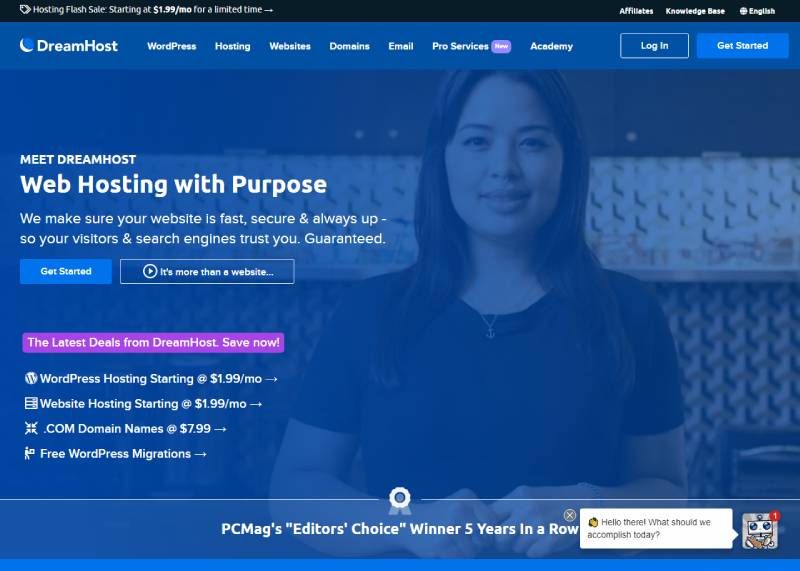Click the DreamHost moon logo

coord(27,45)
